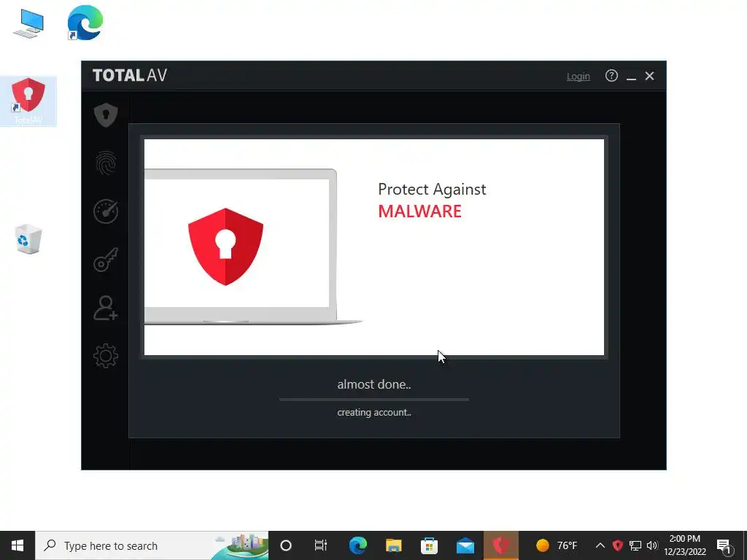Open the volume speaker tray icon
Viewport: 747px width, 560px height.
[652, 545]
